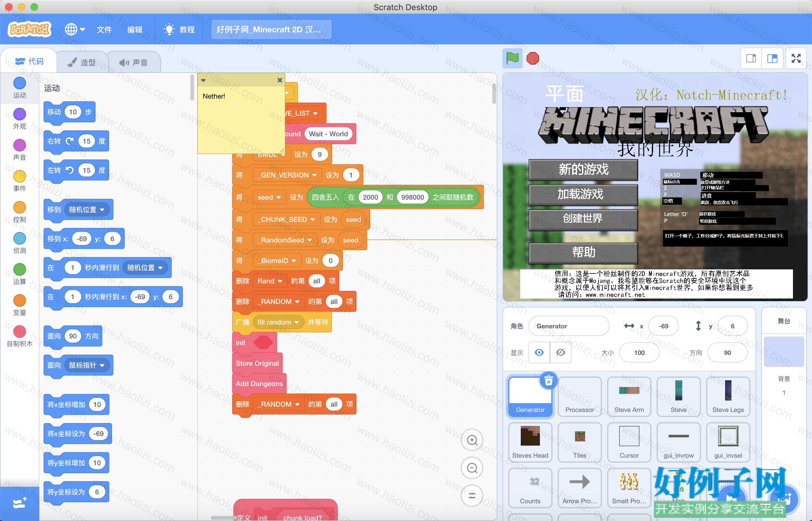Click the green flag to run project
Image resolution: width=812 pixels, height=521 pixels.
click(512, 58)
